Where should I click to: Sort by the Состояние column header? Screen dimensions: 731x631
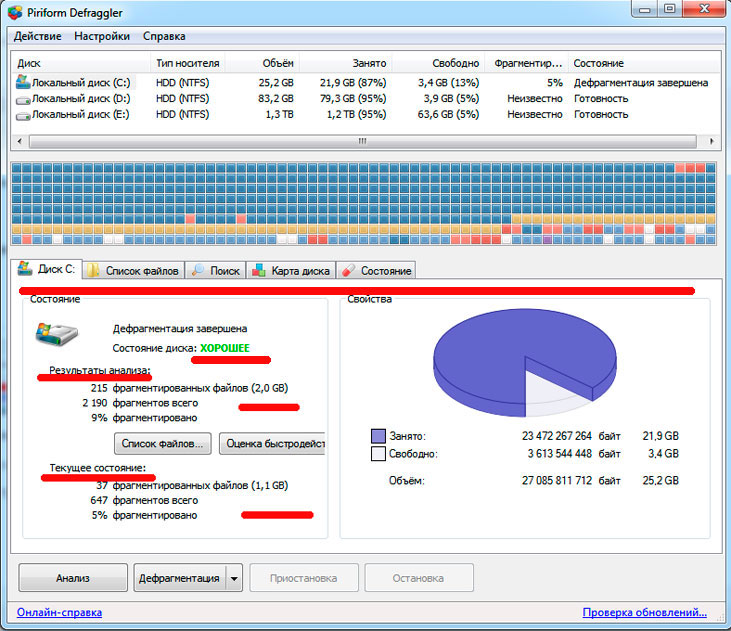click(x=644, y=63)
